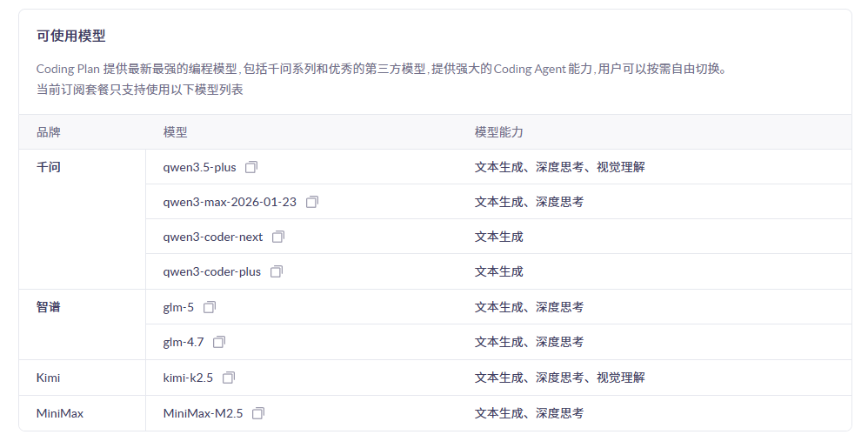Click the qwen3.5-plus model text
Viewport: 868px width, 448px height.
[199, 167]
